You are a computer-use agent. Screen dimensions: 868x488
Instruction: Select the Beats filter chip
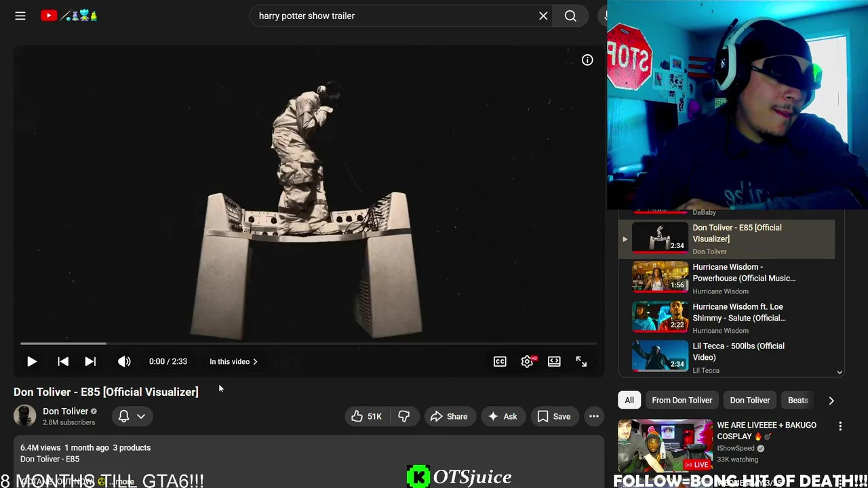click(798, 400)
